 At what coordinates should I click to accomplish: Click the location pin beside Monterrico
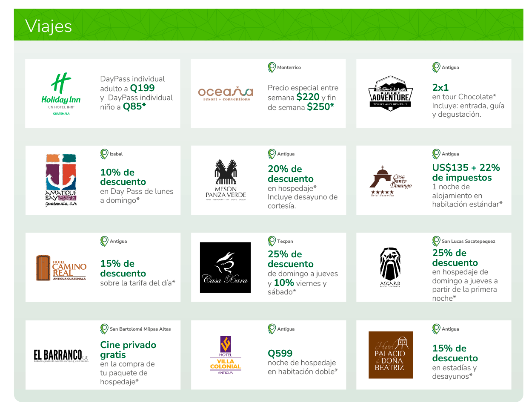click(272, 67)
